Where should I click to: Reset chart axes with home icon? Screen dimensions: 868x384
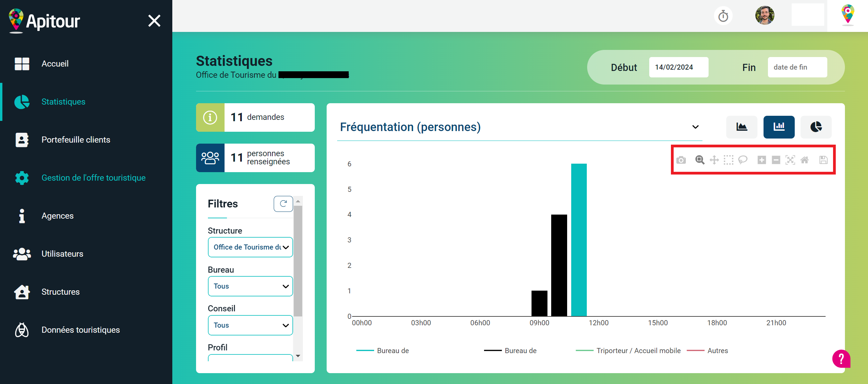coord(805,160)
